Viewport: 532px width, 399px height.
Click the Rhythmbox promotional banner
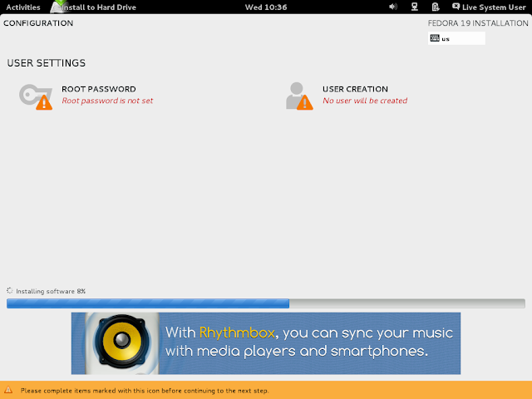(266, 343)
